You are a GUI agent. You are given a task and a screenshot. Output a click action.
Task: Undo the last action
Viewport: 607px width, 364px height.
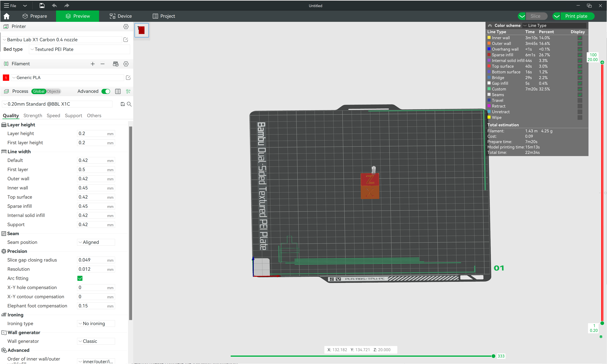(54, 5)
